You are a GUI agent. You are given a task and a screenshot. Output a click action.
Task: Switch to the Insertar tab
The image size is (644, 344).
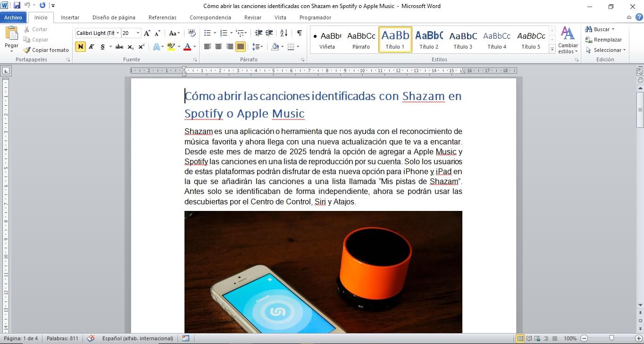click(70, 17)
